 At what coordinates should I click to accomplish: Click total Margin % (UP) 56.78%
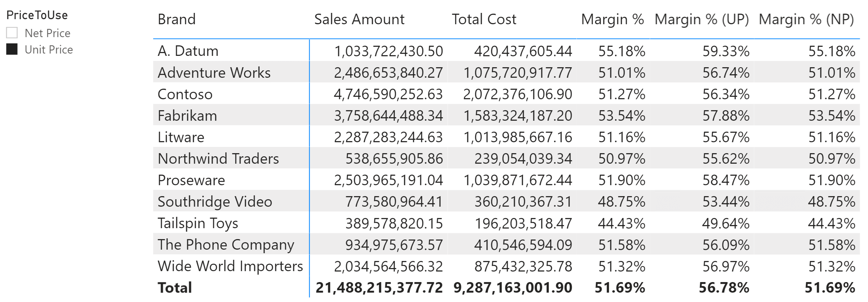point(724,288)
